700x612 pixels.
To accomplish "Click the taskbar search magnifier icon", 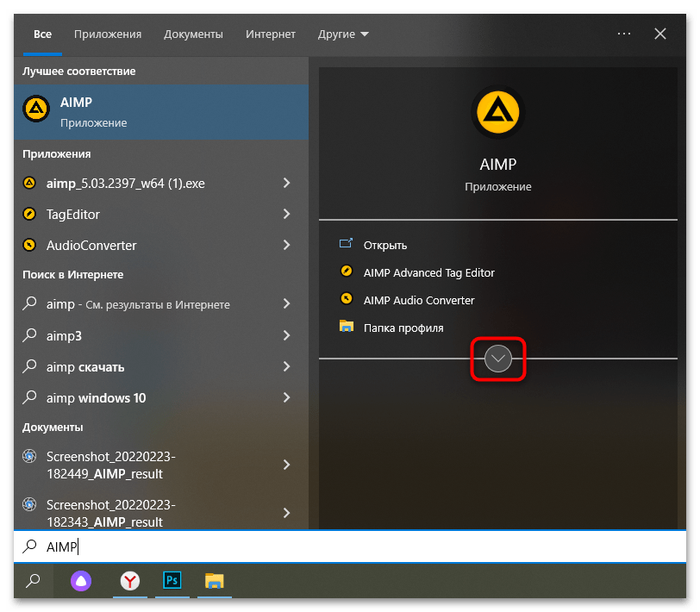I will coord(33,582).
